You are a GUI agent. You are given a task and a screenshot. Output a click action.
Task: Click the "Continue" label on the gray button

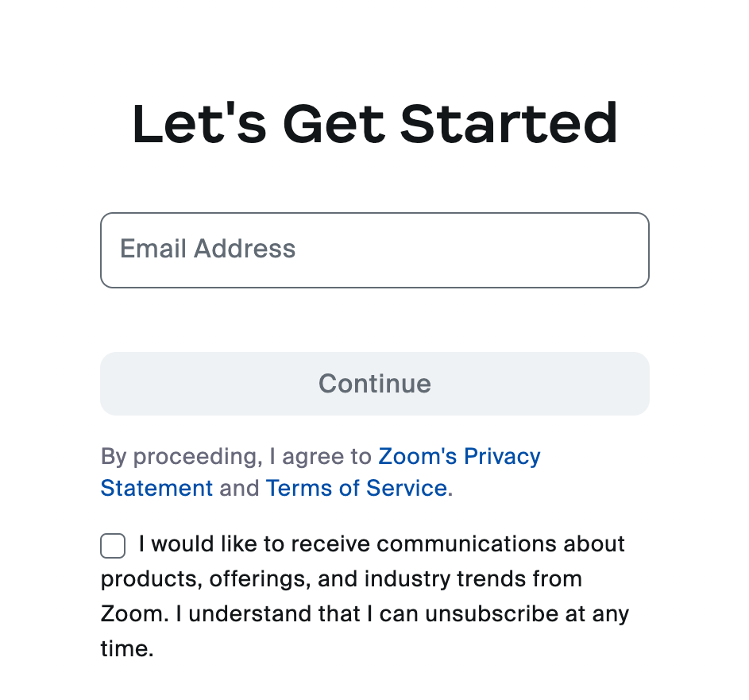(374, 384)
